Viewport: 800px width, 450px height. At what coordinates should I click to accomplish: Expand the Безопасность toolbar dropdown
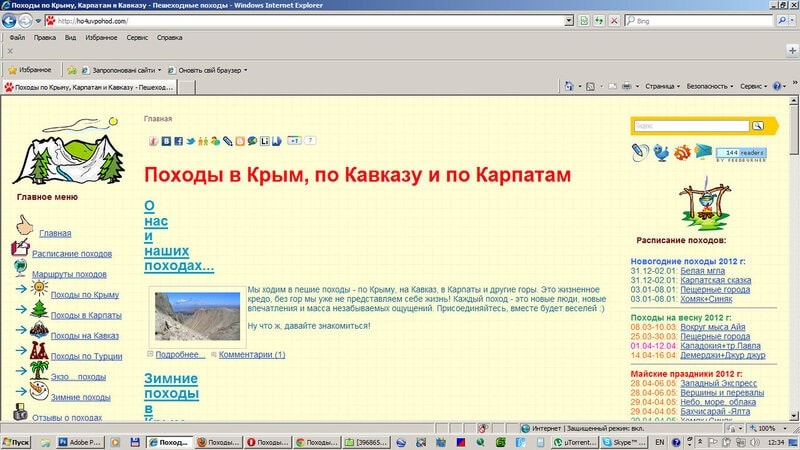click(713, 87)
